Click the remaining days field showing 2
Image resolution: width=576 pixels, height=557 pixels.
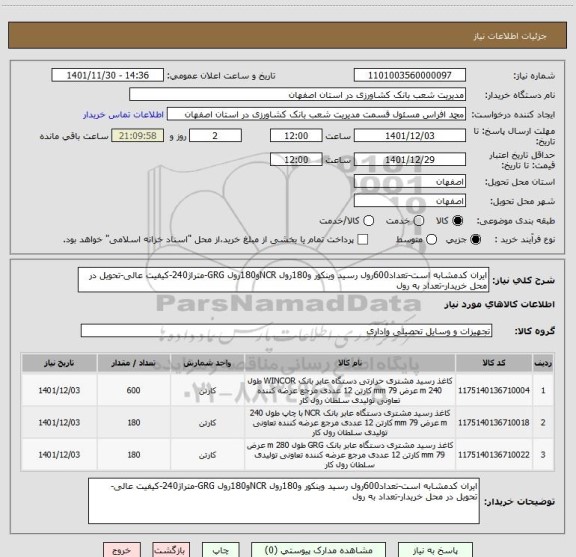215,136
